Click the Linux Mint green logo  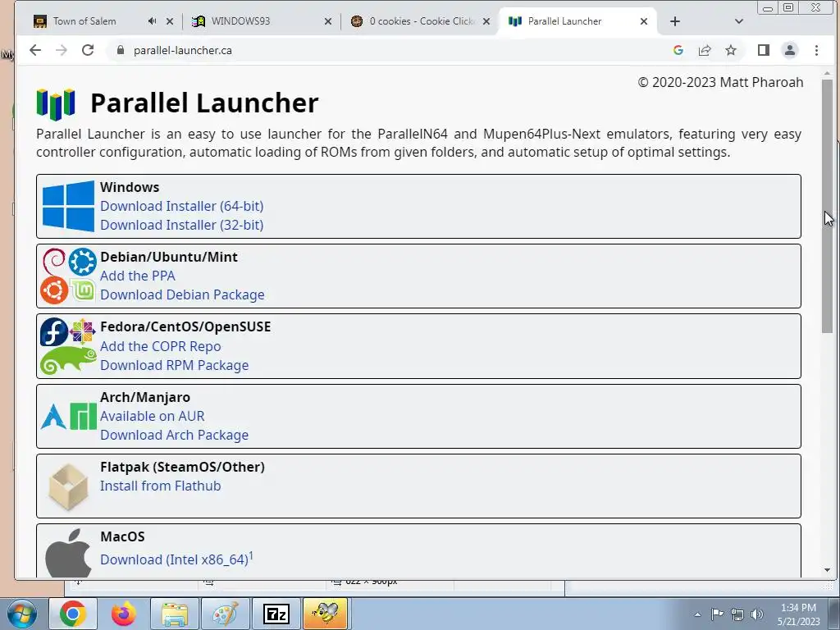click(83, 290)
